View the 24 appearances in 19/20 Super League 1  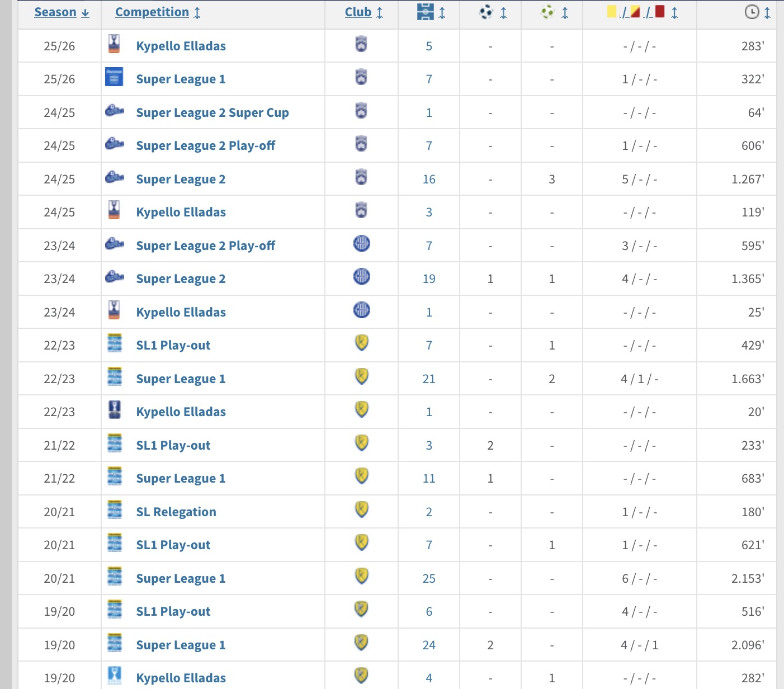tap(429, 645)
